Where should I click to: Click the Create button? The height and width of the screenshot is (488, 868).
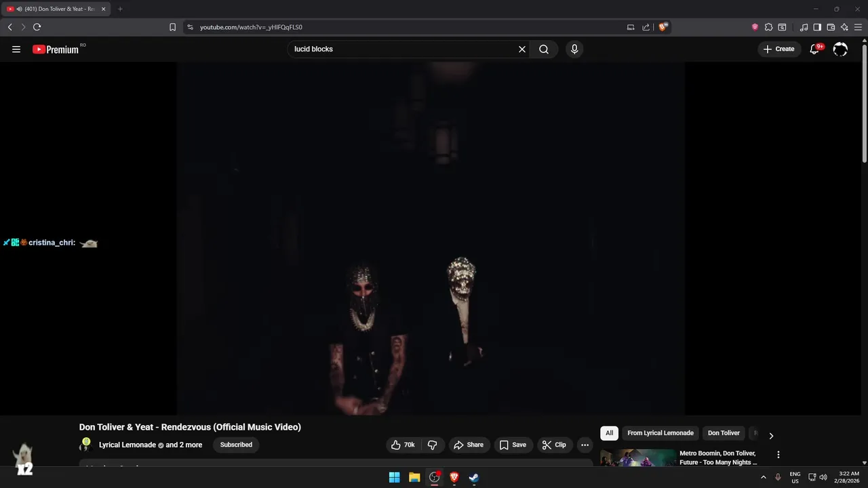778,49
